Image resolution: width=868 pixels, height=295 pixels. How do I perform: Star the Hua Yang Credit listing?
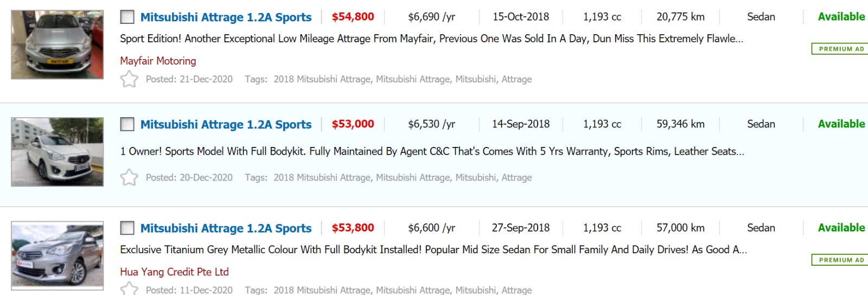pyautogui.click(x=129, y=290)
